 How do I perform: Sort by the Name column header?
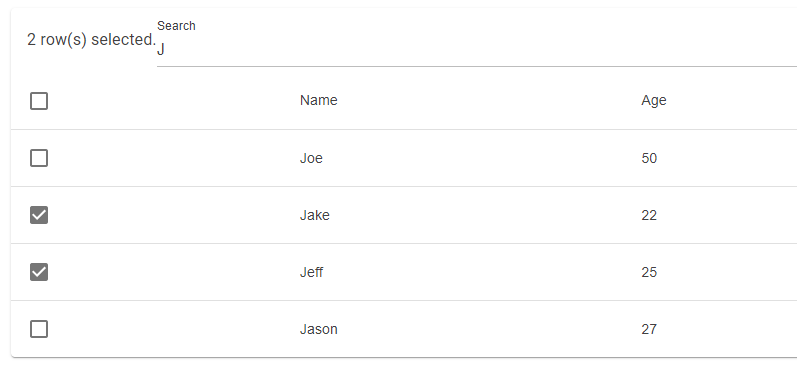pos(319,100)
